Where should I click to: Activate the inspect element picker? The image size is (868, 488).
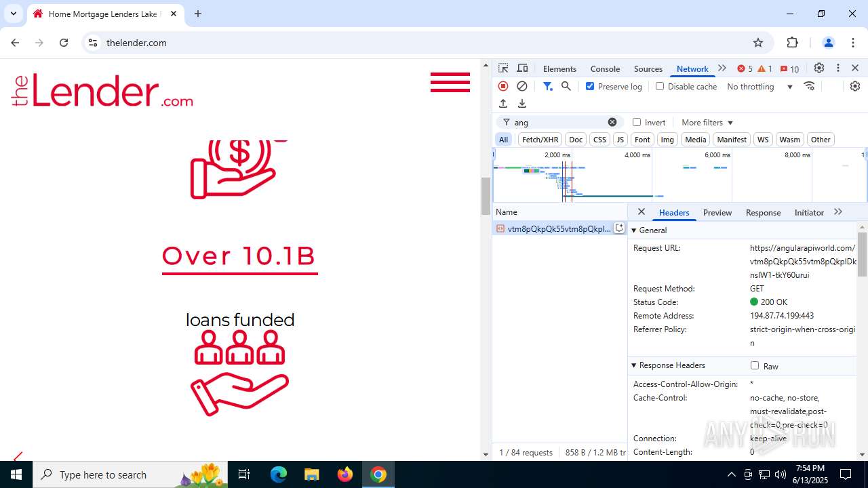tap(503, 68)
